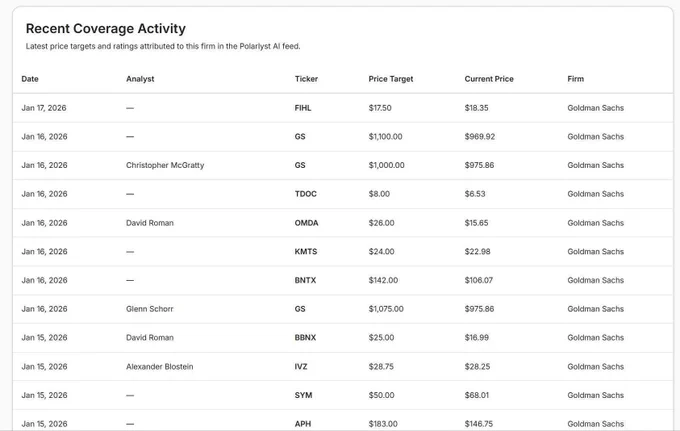Open ticker OMDA
This screenshot has height=431, width=680.
307,223
